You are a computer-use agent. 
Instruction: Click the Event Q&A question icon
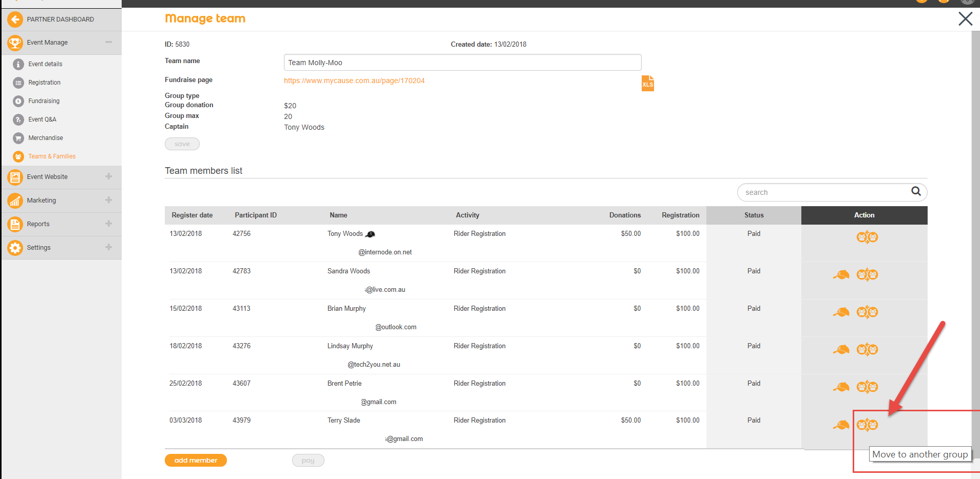(18, 119)
